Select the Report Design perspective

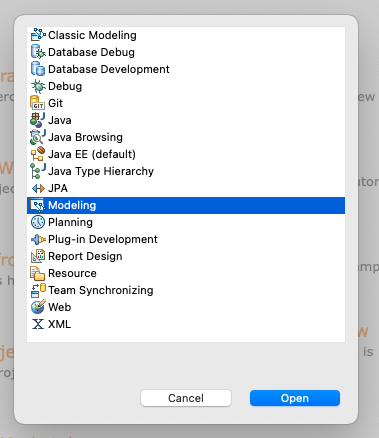[x=186, y=256]
